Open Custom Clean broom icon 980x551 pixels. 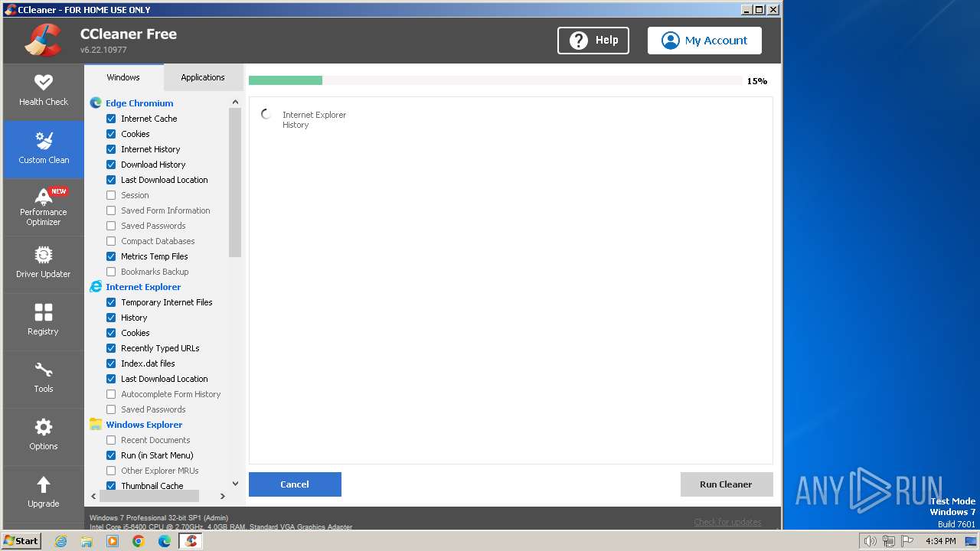pyautogui.click(x=44, y=140)
